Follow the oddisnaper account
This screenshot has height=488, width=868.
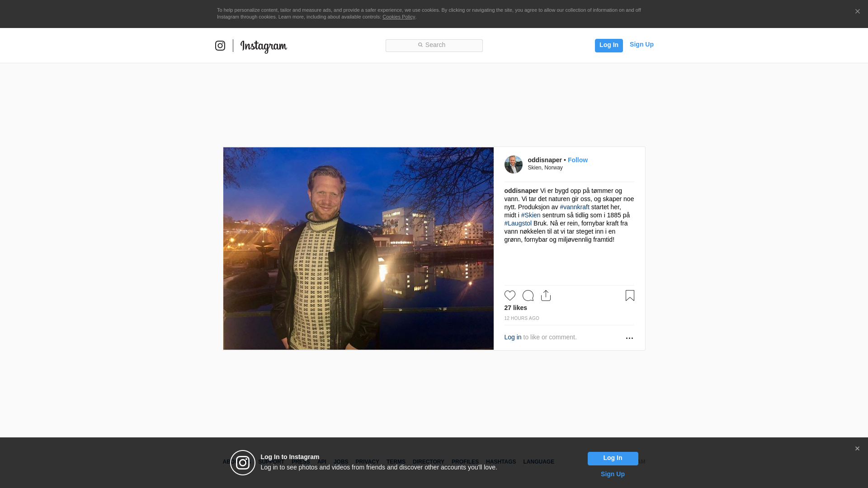pos(577,160)
